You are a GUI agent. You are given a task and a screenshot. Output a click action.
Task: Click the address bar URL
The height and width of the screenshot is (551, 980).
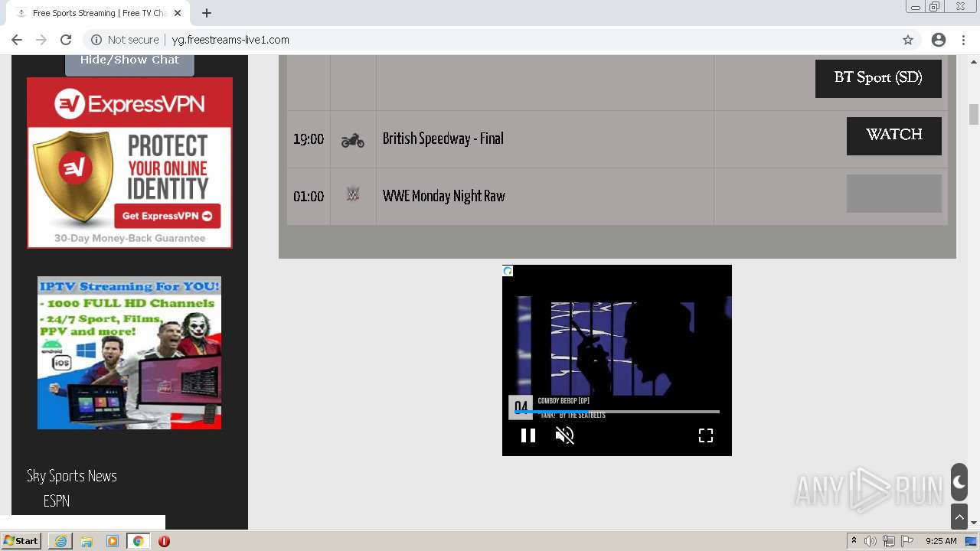tap(230, 40)
